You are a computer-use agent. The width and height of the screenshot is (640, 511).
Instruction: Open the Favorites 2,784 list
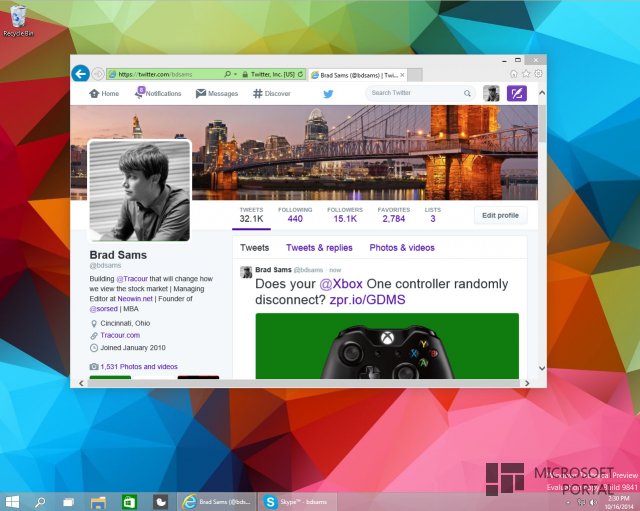click(394, 215)
